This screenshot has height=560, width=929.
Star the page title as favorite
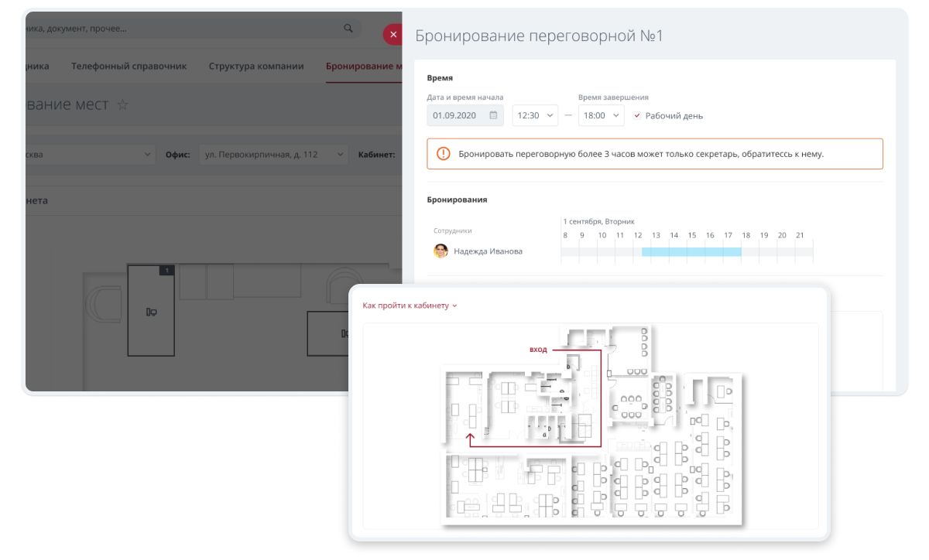[x=122, y=104]
